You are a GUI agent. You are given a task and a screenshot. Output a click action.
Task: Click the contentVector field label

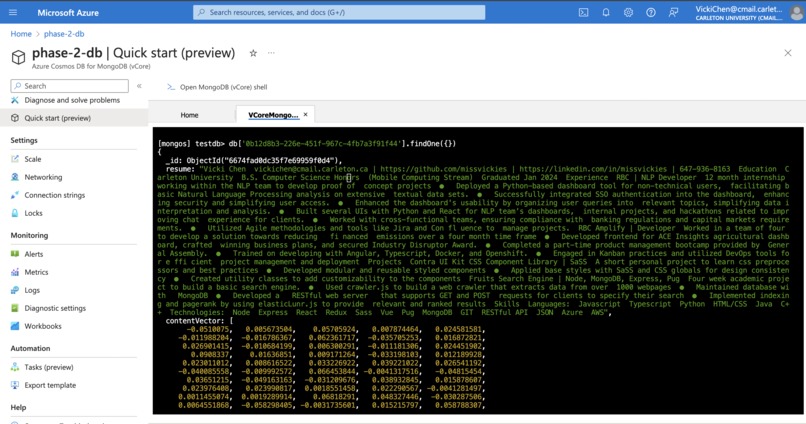point(195,321)
